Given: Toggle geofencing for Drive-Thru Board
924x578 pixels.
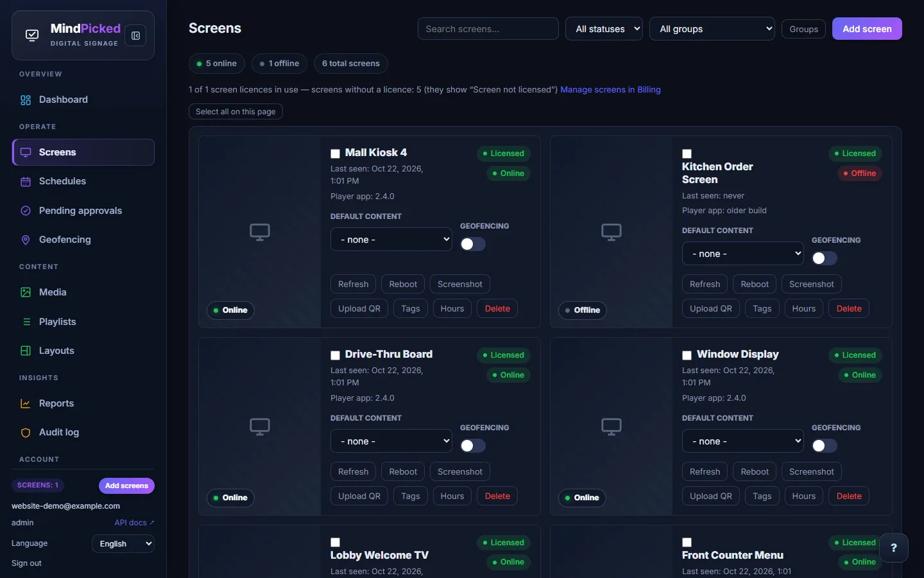Looking at the screenshot, I should click(473, 446).
